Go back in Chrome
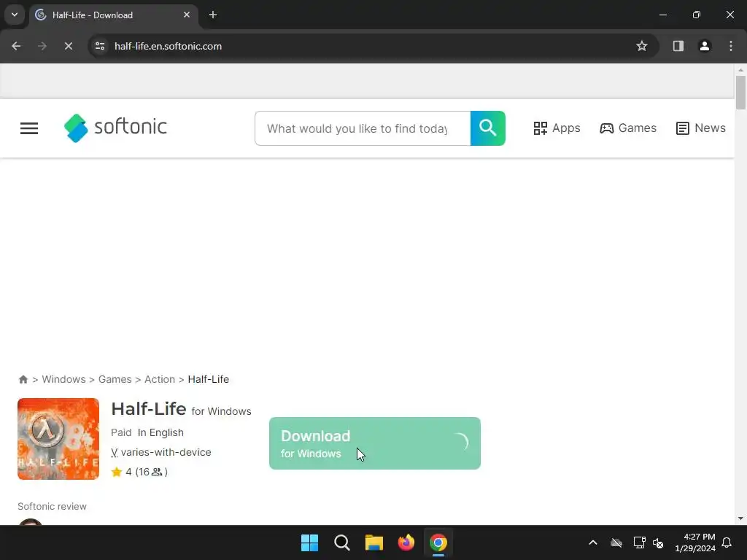Image resolution: width=747 pixels, height=560 pixels. (16, 46)
